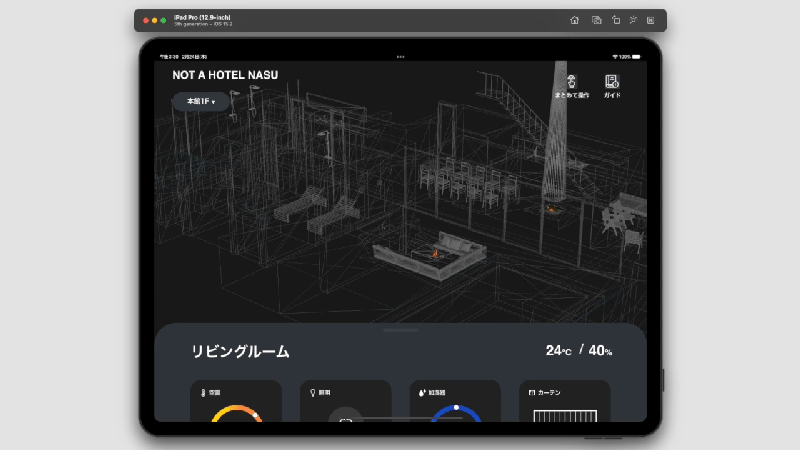800x450 pixels.
Task: Open the まとめて操作 batch control icon
Action: tap(572, 82)
